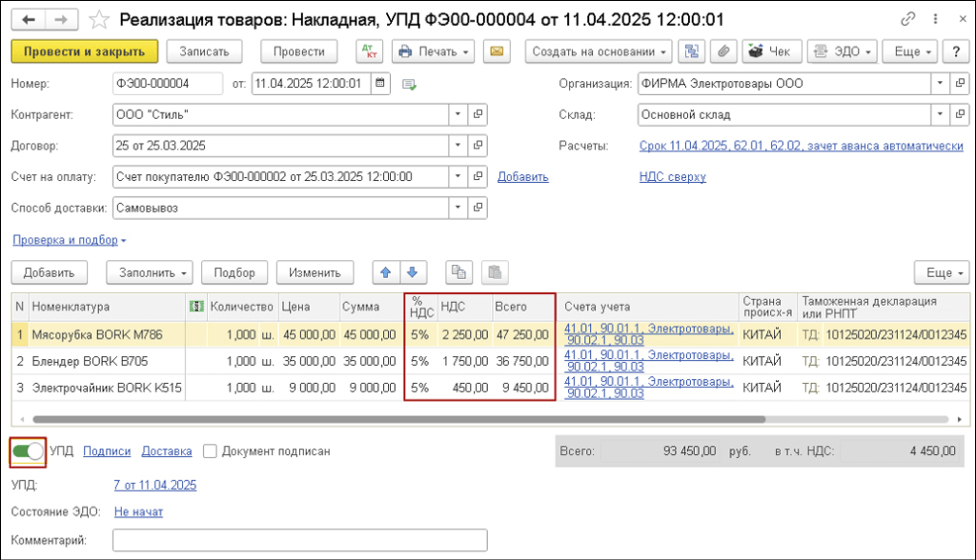This screenshot has width=976, height=560.
Task: Open attached files via paperclip icon
Action: point(722,51)
